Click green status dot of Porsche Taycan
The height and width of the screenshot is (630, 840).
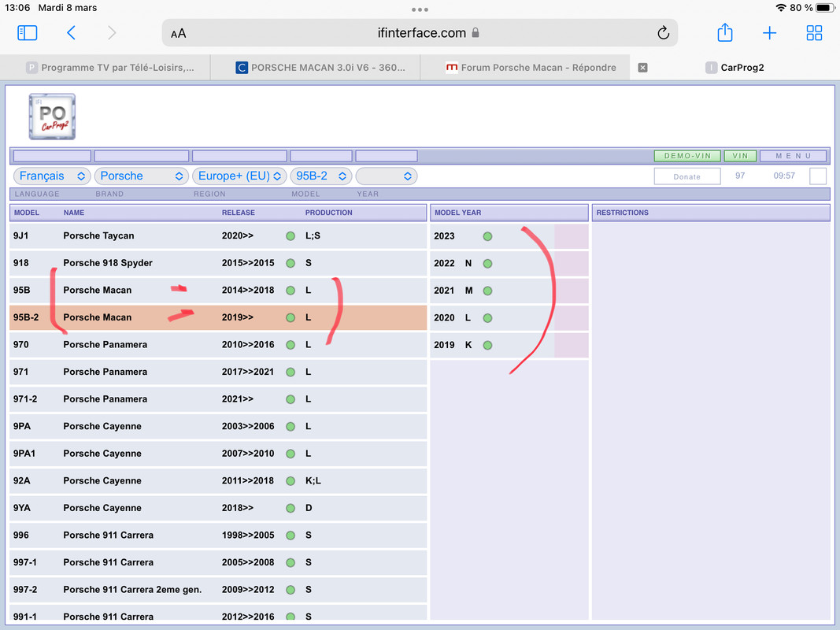[290, 235]
